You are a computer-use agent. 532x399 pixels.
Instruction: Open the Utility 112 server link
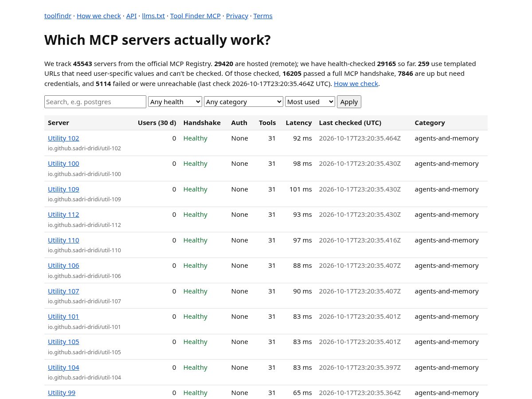click(63, 215)
